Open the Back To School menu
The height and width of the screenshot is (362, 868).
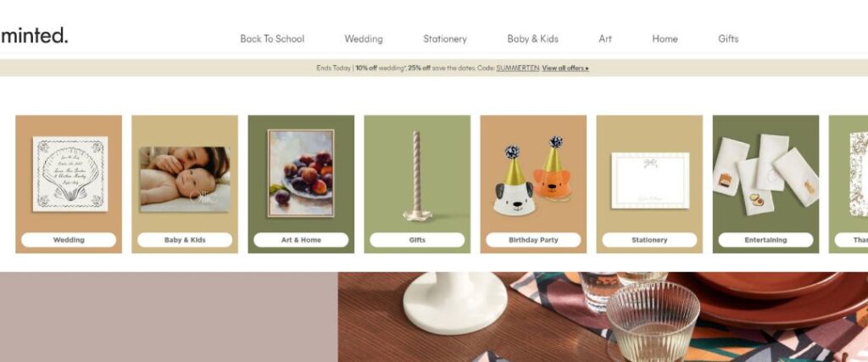tap(272, 39)
